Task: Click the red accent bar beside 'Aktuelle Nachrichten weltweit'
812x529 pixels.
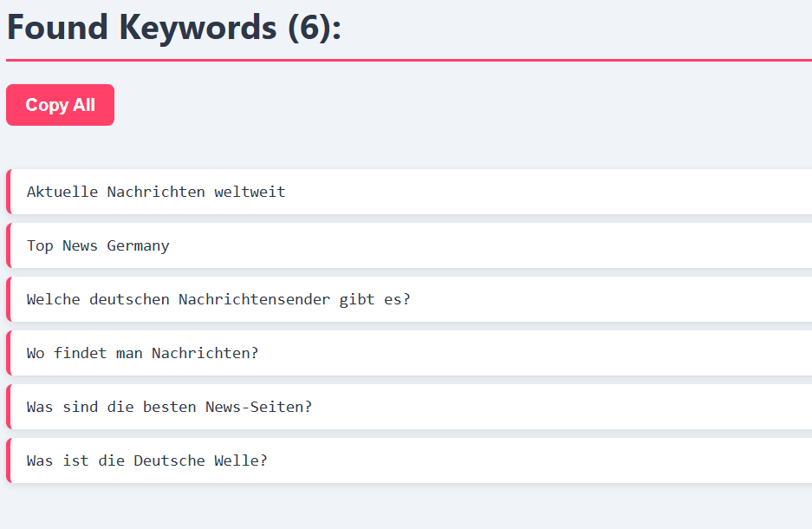Action: pyautogui.click(x=9, y=192)
